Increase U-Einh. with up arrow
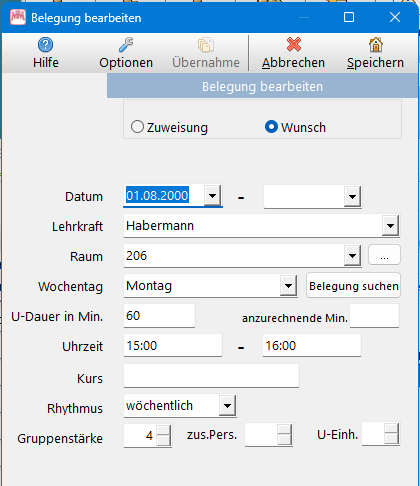 click(x=391, y=429)
